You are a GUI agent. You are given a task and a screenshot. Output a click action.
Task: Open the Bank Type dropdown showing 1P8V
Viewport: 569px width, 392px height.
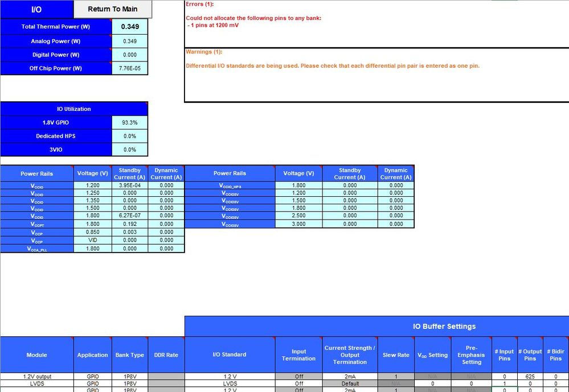pos(130,376)
